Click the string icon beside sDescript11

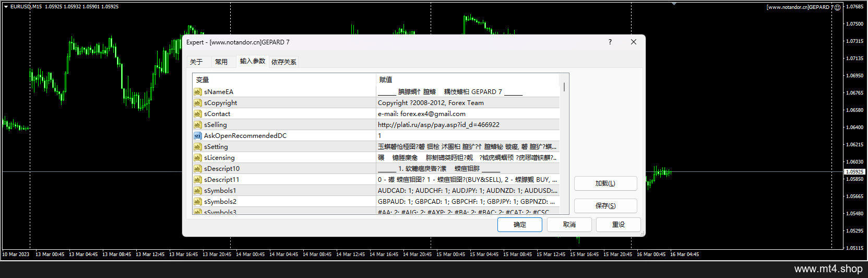click(x=197, y=180)
